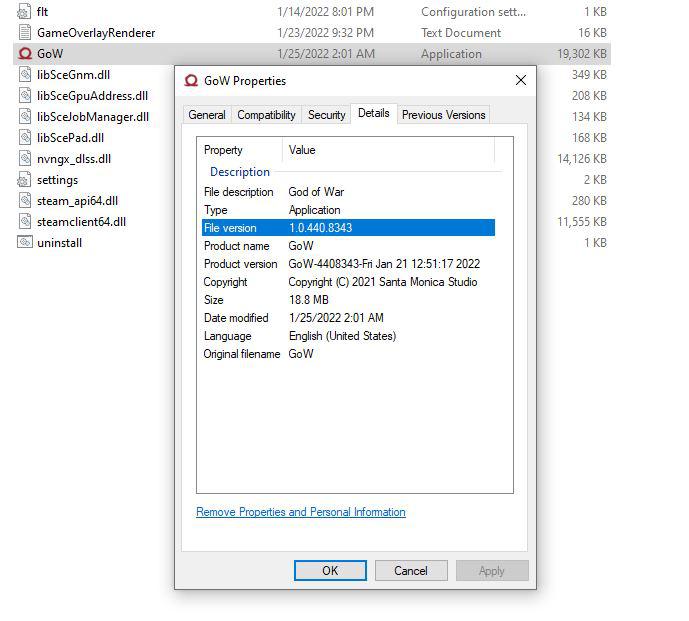Image resolution: width=689 pixels, height=621 pixels.
Task: Switch to the General tab
Action: [207, 115]
